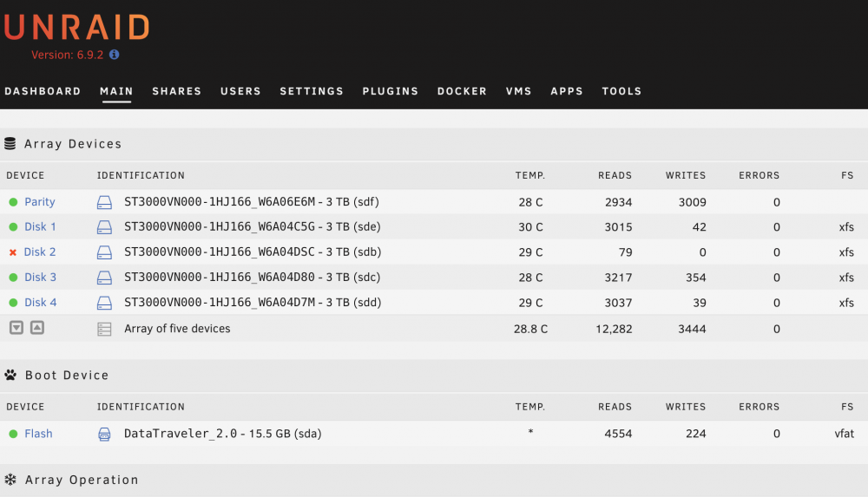Click the Array Devices stack icon
Image resolution: width=868 pixels, height=497 pixels.
coord(10,144)
